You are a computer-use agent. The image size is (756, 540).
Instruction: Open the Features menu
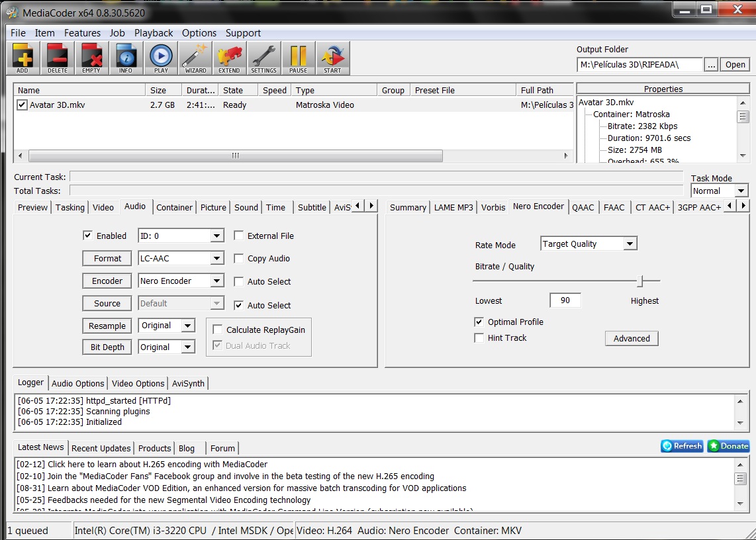point(82,33)
